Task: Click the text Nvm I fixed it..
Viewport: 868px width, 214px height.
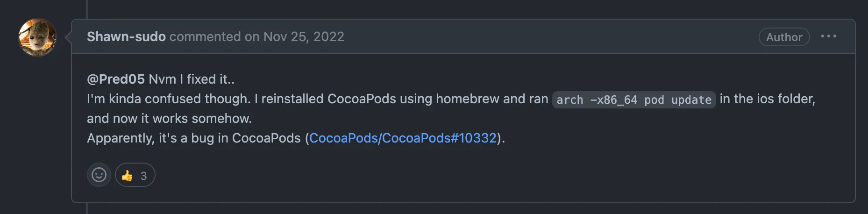Action: coord(192,79)
